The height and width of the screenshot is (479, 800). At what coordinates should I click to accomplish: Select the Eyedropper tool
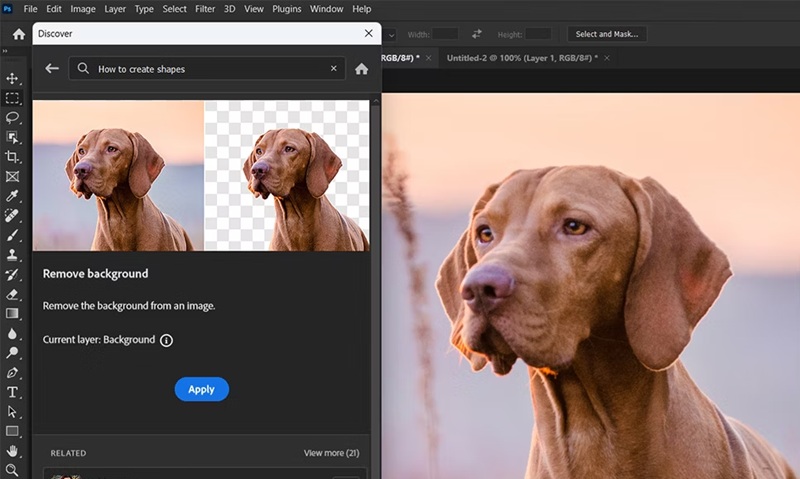12,196
